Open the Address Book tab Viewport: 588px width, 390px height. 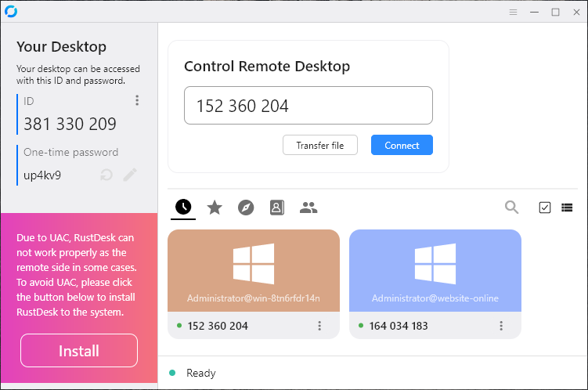(277, 208)
